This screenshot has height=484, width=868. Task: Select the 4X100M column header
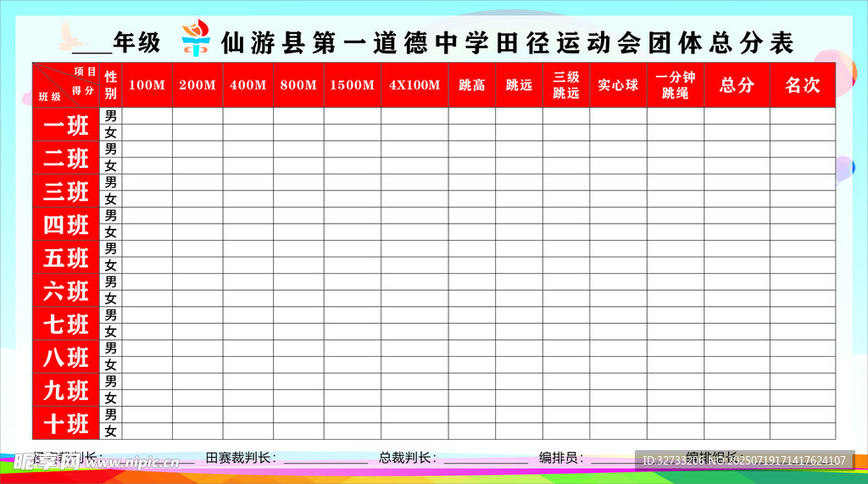click(415, 85)
